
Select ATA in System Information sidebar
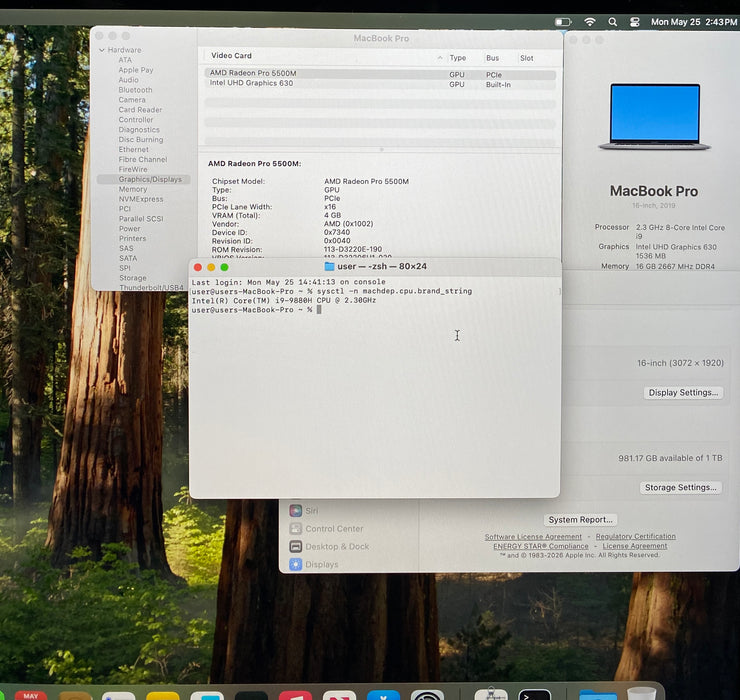(x=125, y=60)
